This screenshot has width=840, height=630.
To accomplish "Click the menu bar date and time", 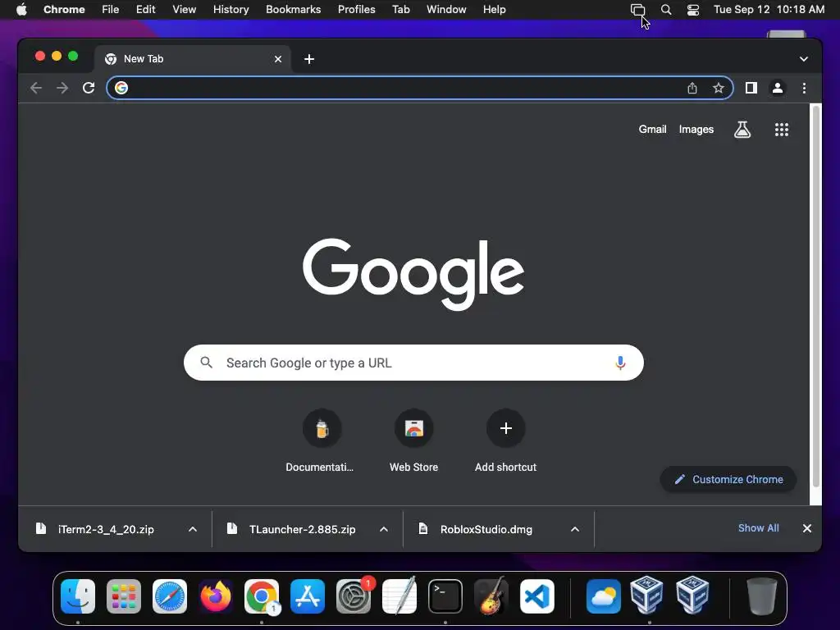I will pos(769,10).
